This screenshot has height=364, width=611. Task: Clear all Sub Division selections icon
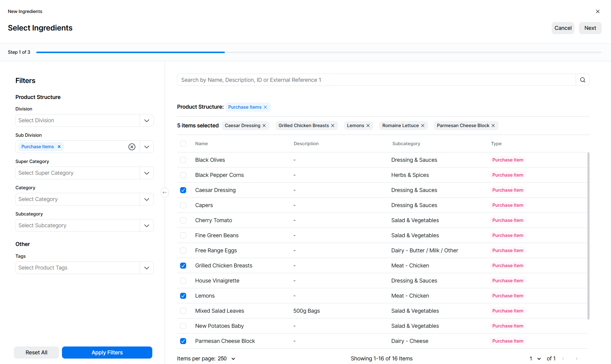click(132, 147)
